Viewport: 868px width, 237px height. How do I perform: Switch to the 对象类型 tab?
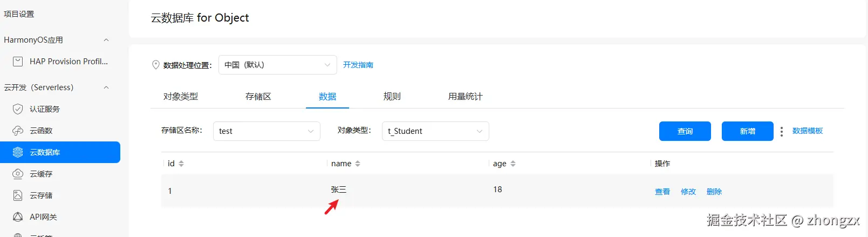pos(181,97)
